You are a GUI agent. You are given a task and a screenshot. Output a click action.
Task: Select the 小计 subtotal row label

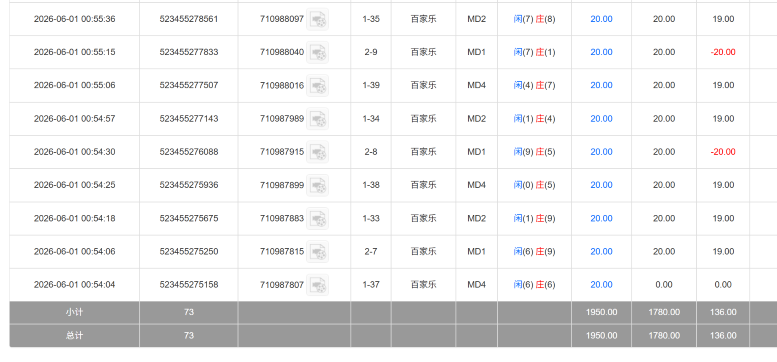tap(74, 312)
